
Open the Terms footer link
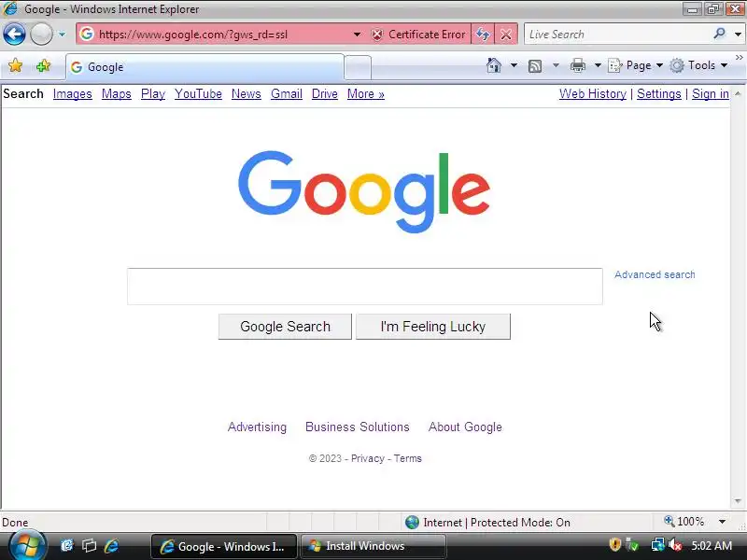pos(407,458)
